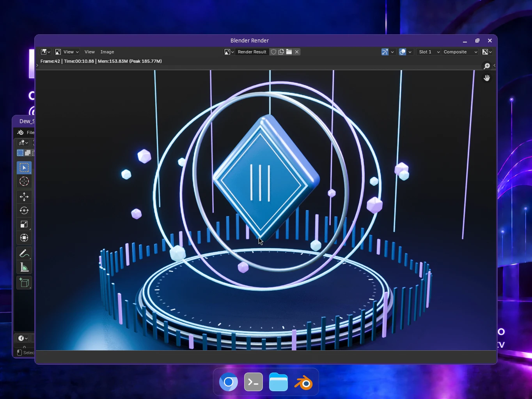Viewport: 532px width, 399px height.
Task: Browse images via the Render Result image dropdown
Action: pyautogui.click(x=229, y=52)
